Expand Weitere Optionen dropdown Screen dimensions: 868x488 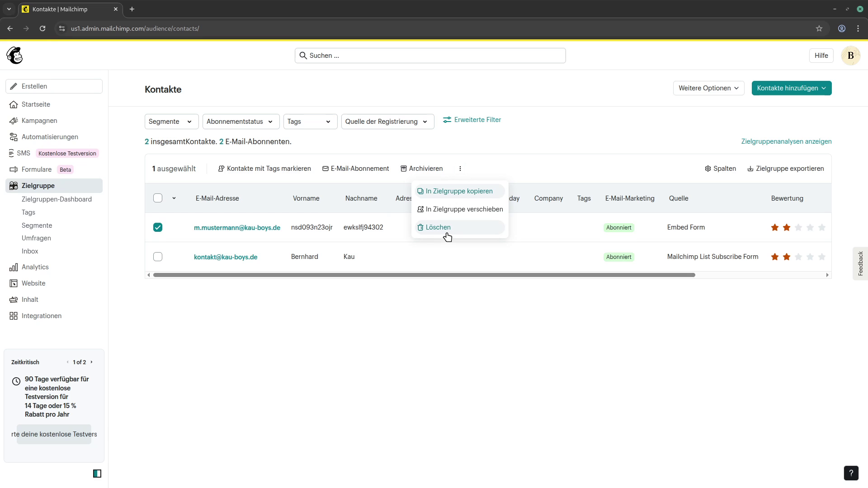point(708,88)
